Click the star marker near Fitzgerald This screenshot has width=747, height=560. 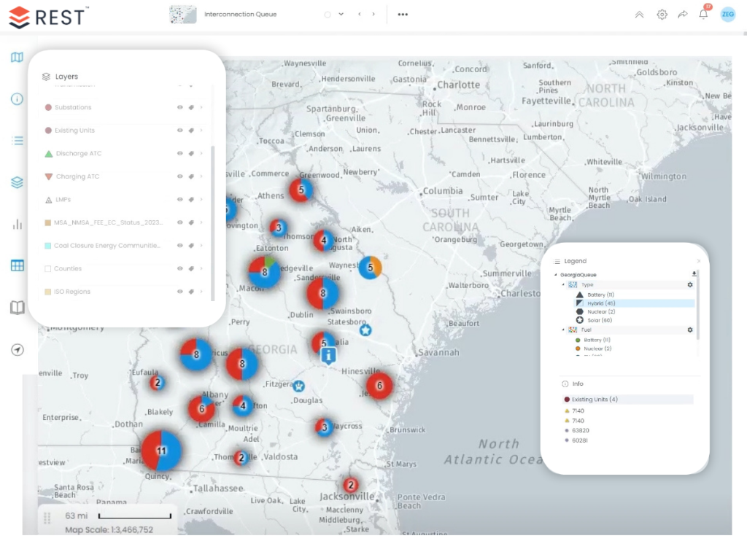coord(298,386)
